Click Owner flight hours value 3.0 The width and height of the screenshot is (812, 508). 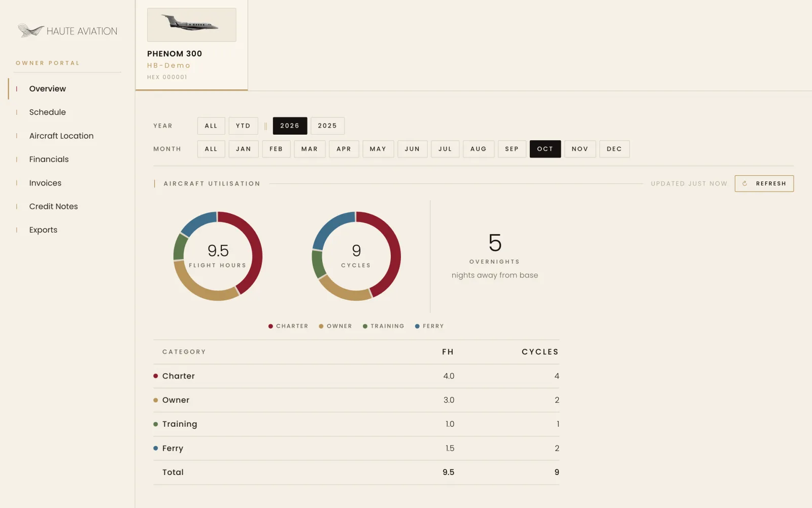449,400
